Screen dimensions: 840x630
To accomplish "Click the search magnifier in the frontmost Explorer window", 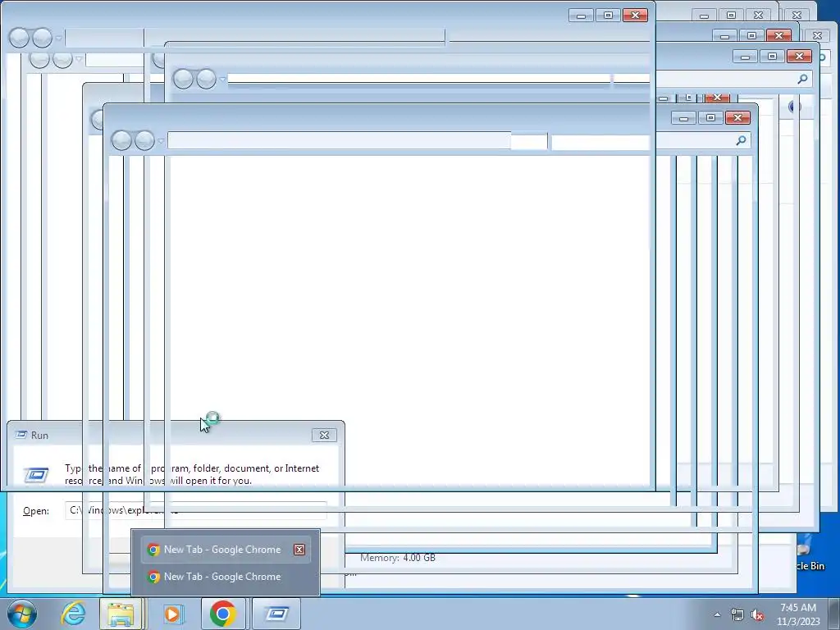I will point(742,140).
